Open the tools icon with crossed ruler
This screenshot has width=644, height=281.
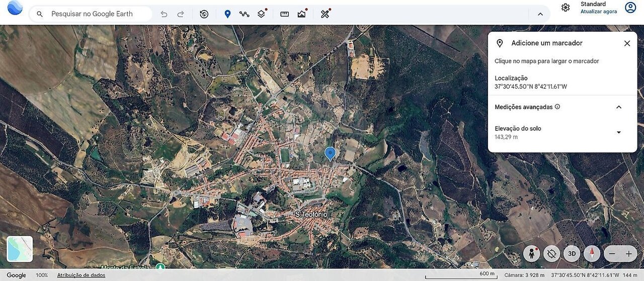325,14
